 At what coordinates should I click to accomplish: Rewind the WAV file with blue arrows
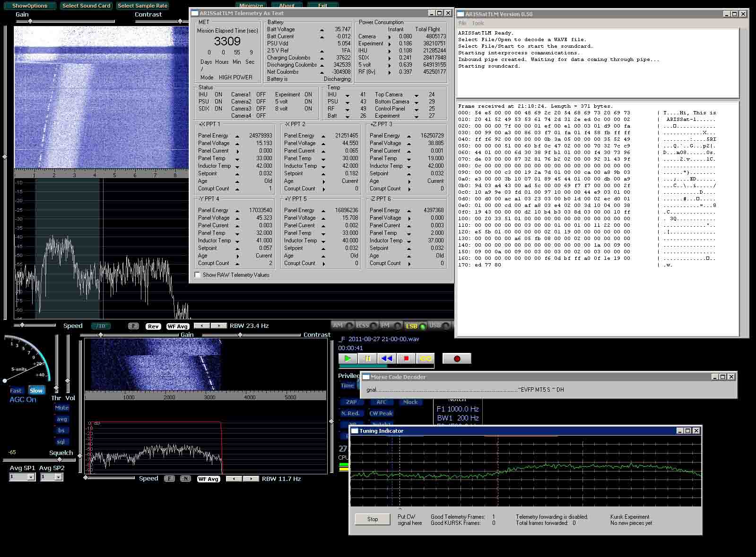pyautogui.click(x=387, y=359)
